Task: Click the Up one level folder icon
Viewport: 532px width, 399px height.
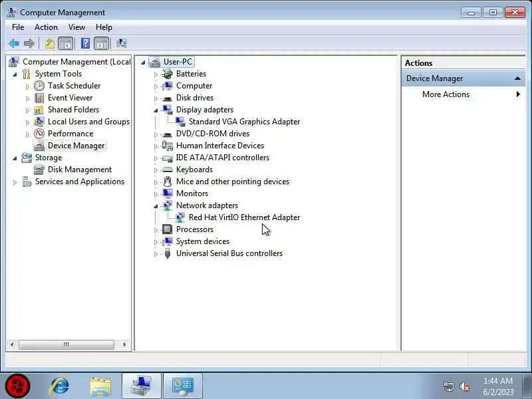Action: click(49, 43)
